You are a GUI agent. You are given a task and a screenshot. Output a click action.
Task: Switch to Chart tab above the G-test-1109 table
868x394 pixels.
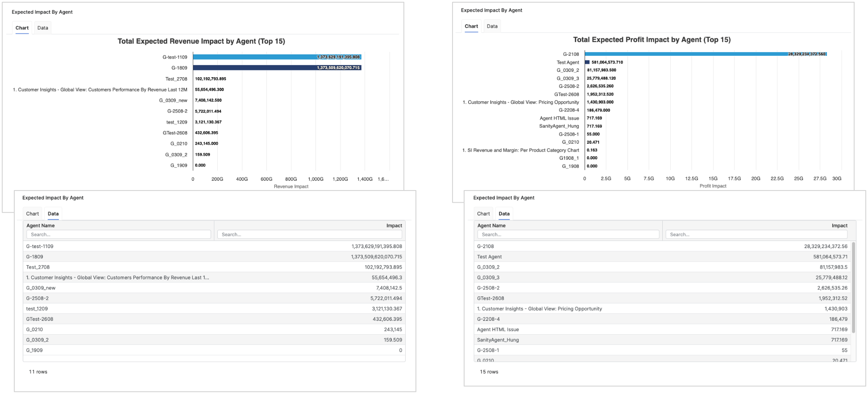pos(32,214)
